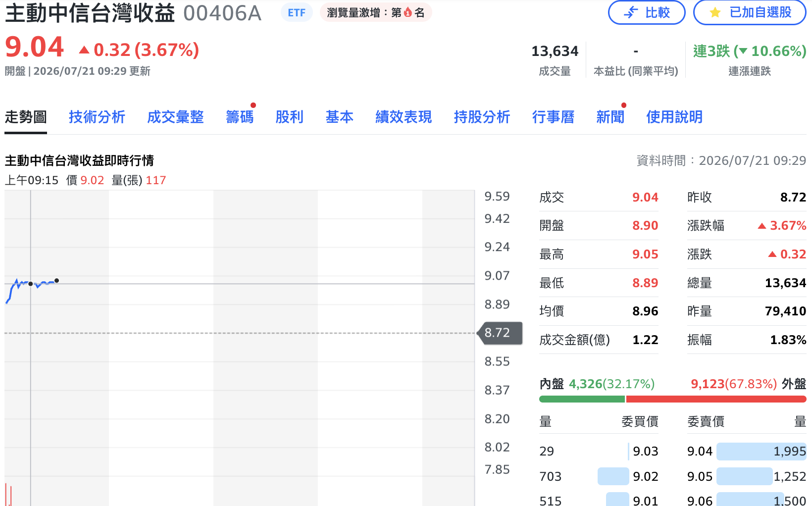
Task: Click the compare arrows icon
Action: pyautogui.click(x=631, y=12)
